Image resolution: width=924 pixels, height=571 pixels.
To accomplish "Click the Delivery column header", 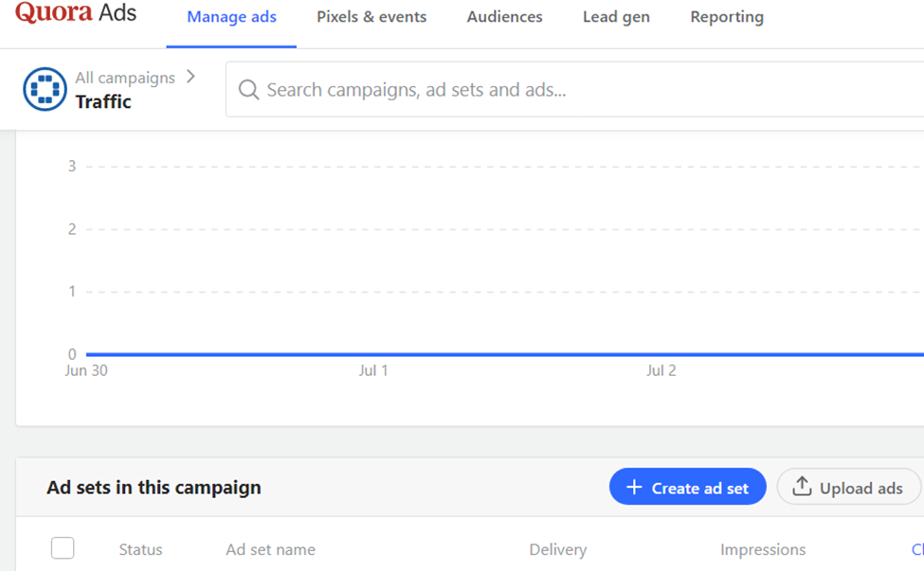I will pos(557,549).
